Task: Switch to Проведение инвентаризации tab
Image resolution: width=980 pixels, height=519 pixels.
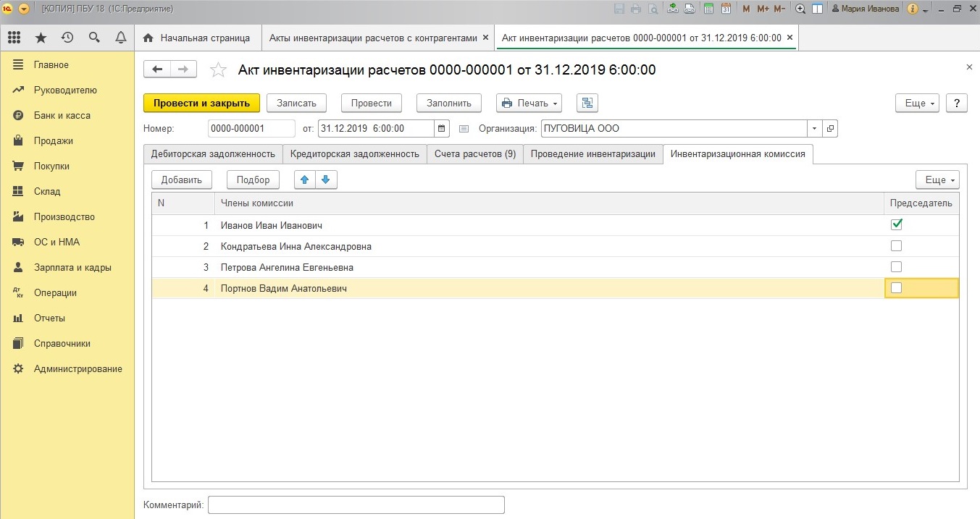Action: click(x=592, y=153)
